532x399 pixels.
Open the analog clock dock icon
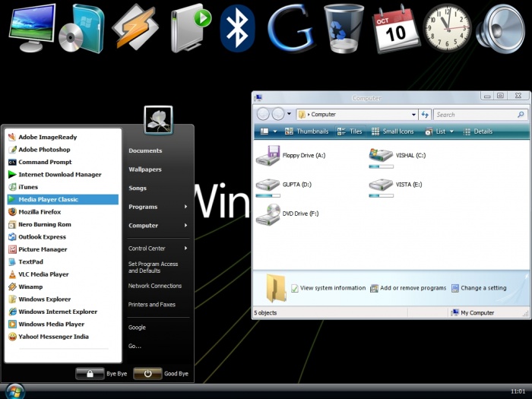pos(447,29)
